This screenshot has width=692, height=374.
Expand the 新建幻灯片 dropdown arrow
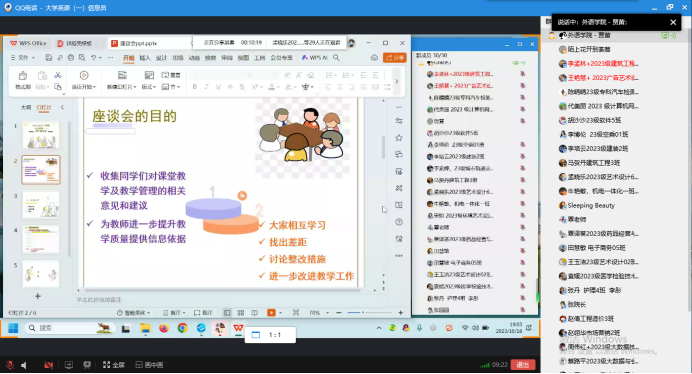[x=135, y=87]
